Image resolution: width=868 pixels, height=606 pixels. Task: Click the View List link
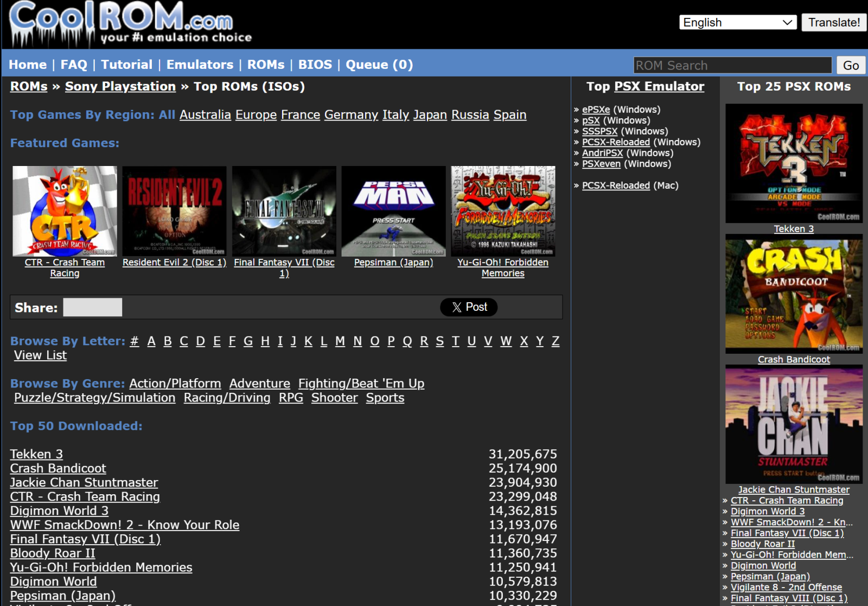click(x=40, y=355)
